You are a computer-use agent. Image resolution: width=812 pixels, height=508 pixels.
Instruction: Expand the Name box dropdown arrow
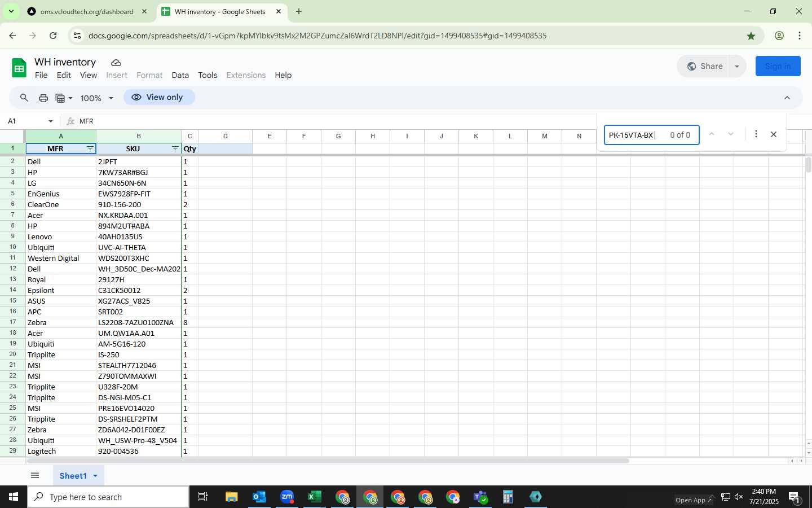[x=51, y=121]
